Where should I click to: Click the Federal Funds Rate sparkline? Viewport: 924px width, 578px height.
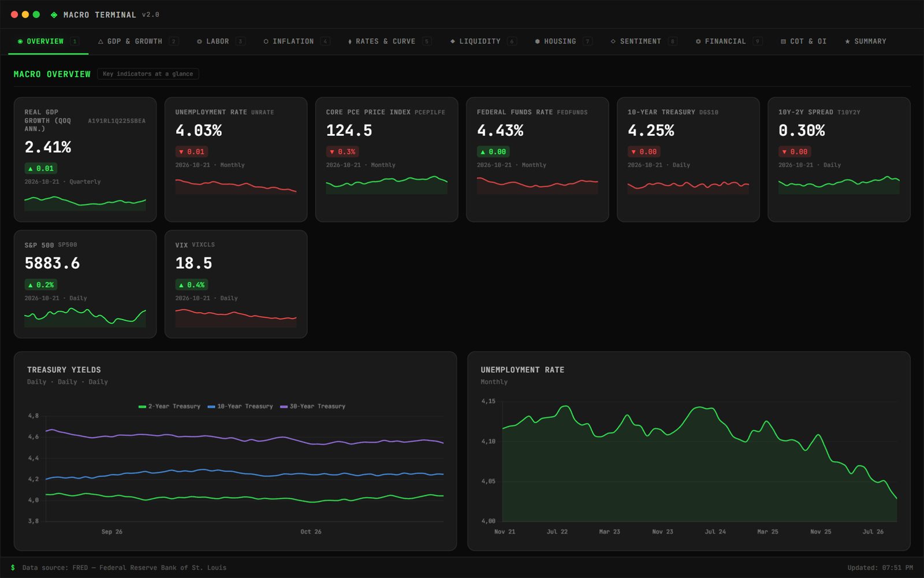[x=537, y=186]
